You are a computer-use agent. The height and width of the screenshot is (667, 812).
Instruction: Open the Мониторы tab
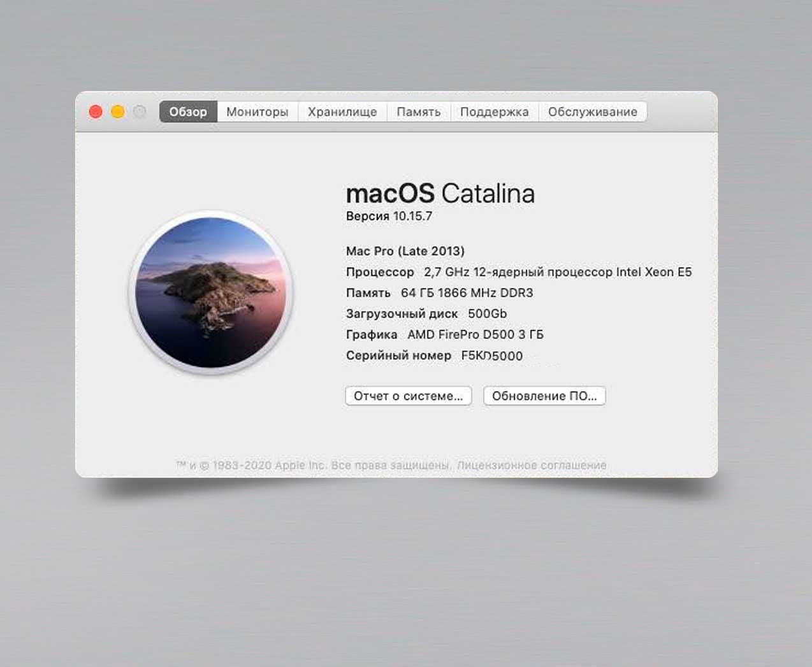click(257, 111)
